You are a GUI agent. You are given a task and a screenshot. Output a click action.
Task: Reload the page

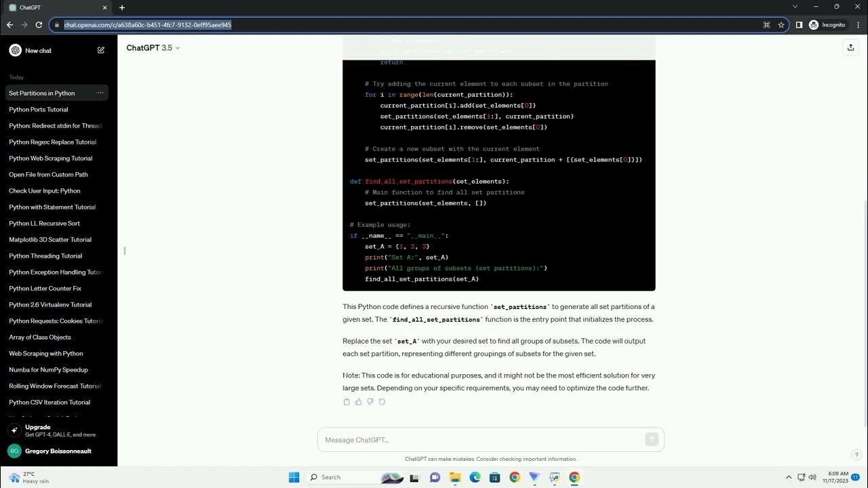[39, 24]
